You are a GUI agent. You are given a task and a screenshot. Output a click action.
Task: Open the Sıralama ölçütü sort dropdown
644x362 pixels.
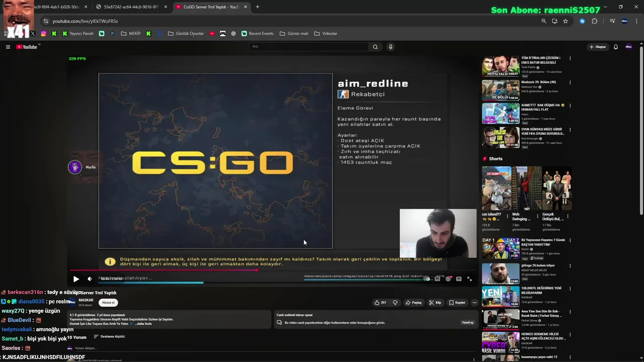[x=109, y=336]
